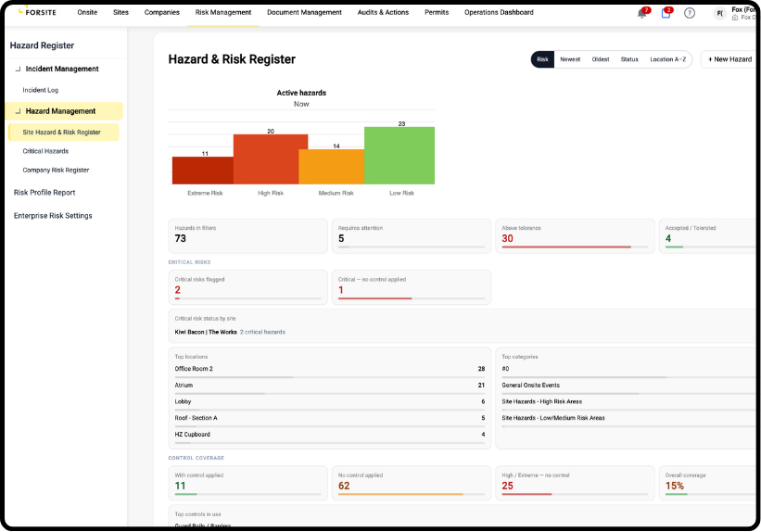Open Critical — no control applied card

click(x=412, y=287)
